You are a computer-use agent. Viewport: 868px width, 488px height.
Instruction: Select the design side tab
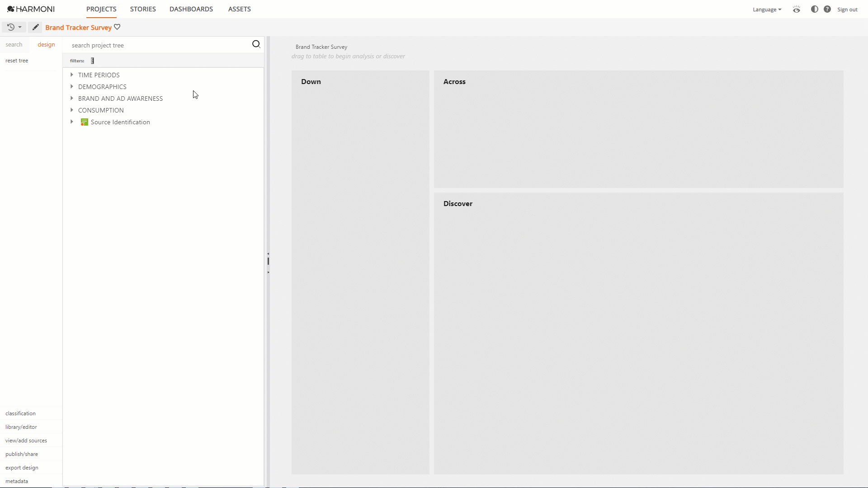[46, 44]
